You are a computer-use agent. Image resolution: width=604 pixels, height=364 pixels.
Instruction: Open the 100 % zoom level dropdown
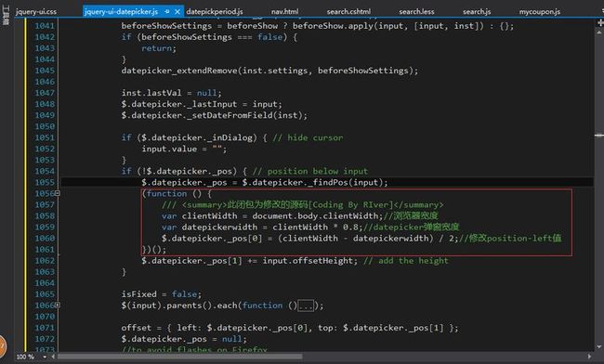[45, 357]
